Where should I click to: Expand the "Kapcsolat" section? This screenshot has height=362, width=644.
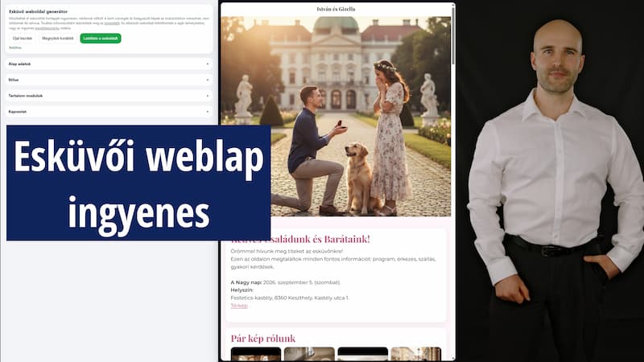pos(109,112)
